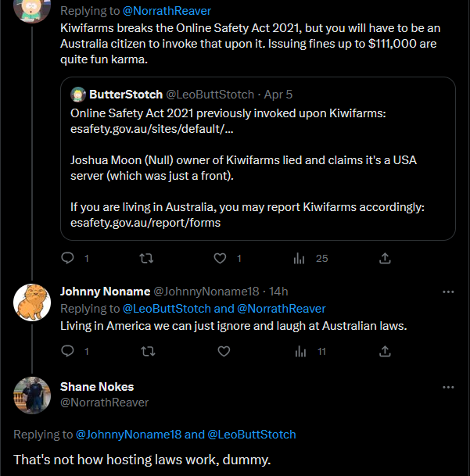Open the esafety.gov.au/report/forms link
This screenshot has width=470, height=476.
pos(145,223)
